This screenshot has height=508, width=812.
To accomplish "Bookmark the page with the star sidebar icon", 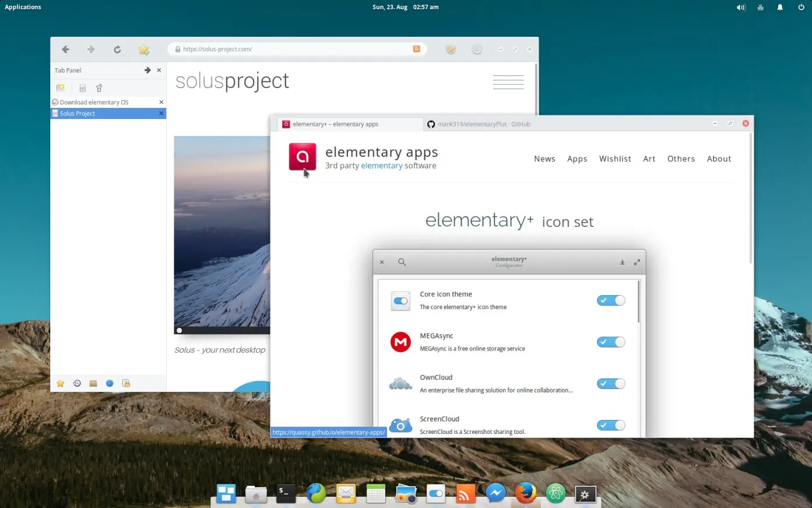I will (x=60, y=383).
